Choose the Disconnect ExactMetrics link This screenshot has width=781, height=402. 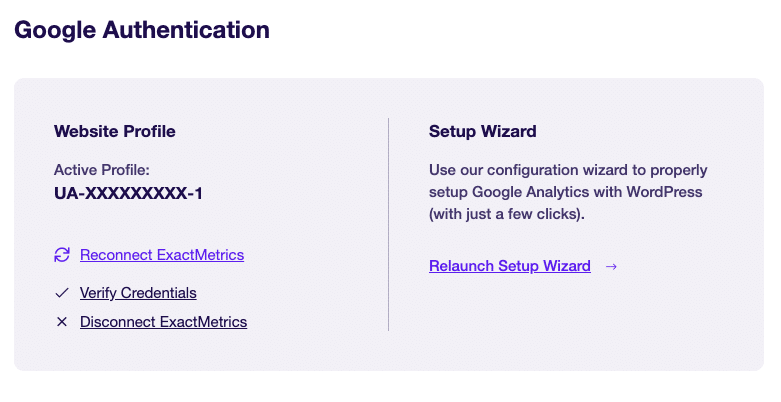[x=163, y=322]
